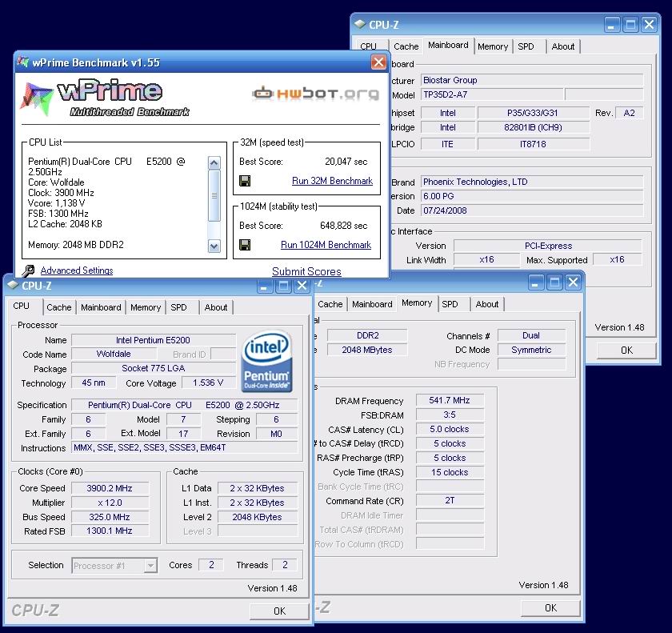Viewport: 672px width, 633px height.
Task: Click Bus Speed value 325.0 MHz
Action: pyautogui.click(x=110, y=517)
